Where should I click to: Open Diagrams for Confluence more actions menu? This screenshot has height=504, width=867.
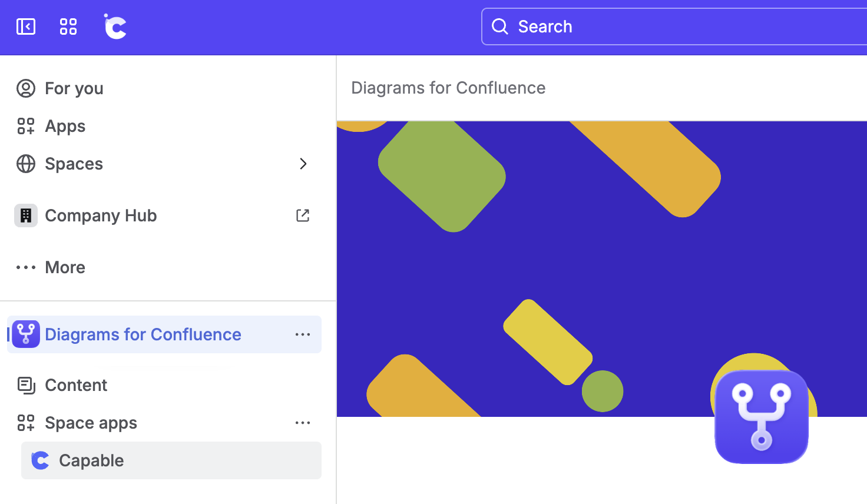(303, 334)
